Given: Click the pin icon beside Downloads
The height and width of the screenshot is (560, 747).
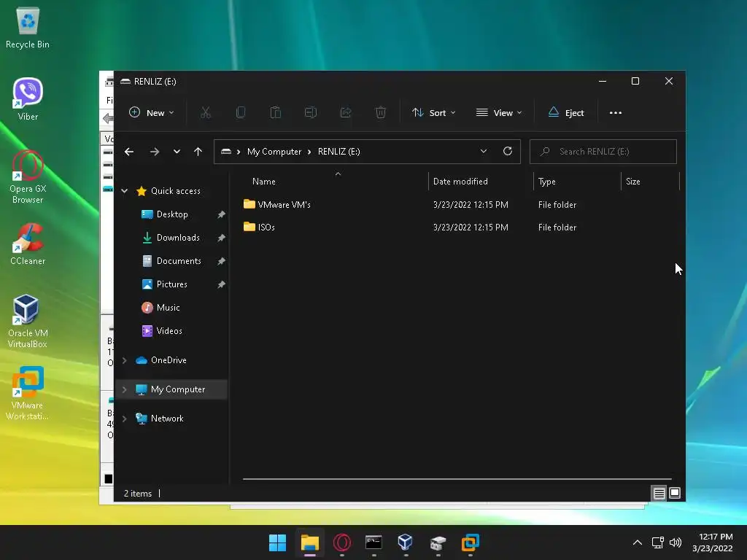Looking at the screenshot, I should (221, 238).
